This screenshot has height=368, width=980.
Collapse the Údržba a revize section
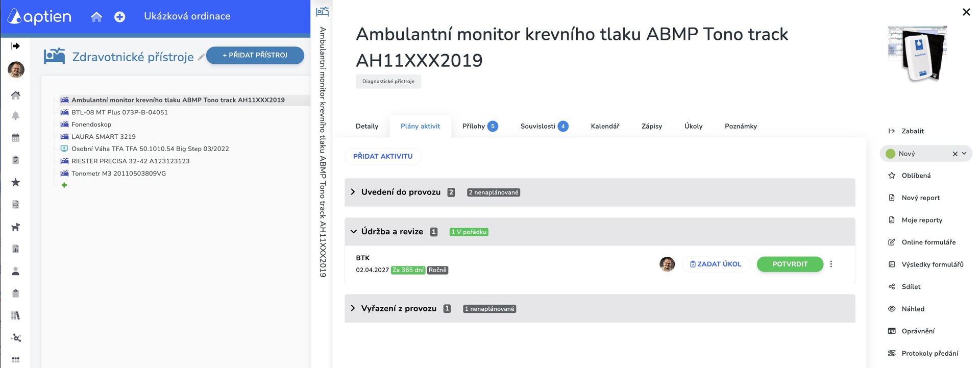[x=353, y=232]
